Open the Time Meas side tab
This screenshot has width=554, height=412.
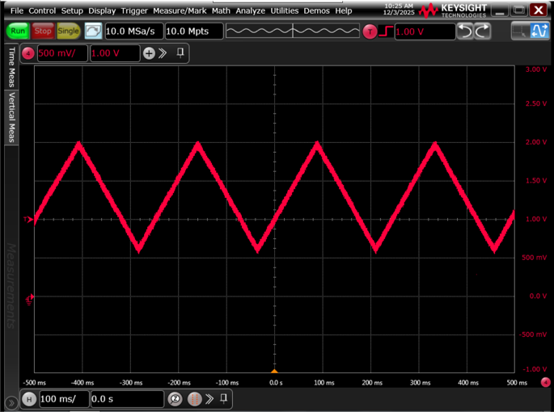(x=11, y=66)
